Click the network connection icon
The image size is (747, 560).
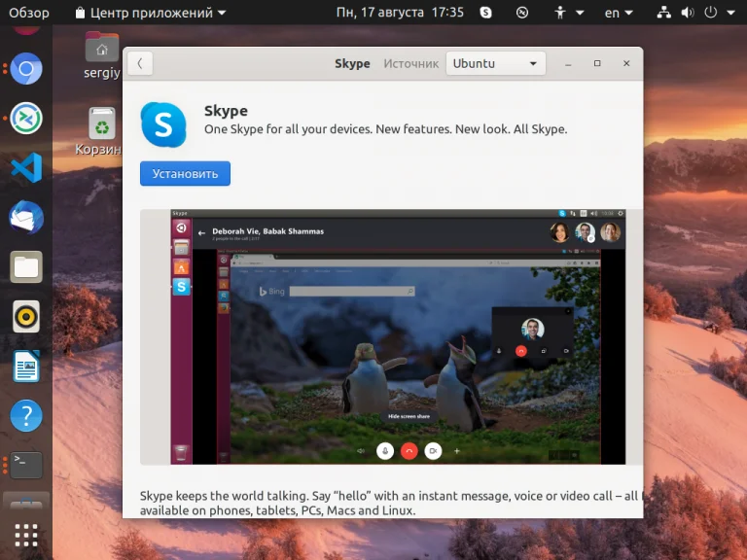tap(663, 13)
